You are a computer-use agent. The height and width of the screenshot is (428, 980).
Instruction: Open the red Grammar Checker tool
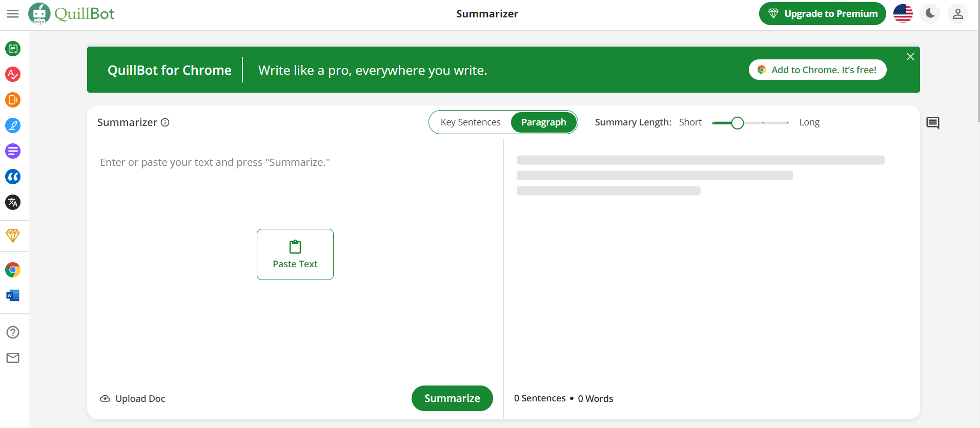[x=13, y=74]
